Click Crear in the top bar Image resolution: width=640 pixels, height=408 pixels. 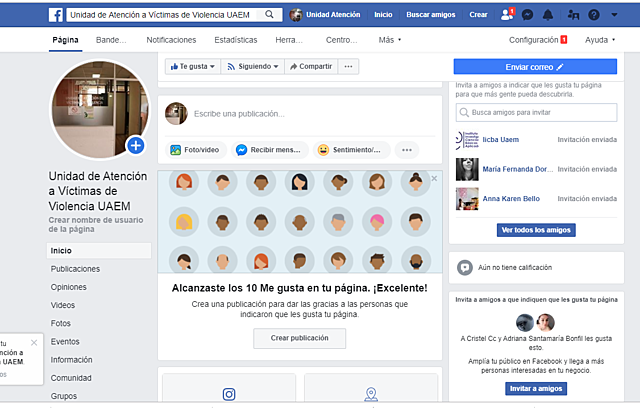tap(478, 15)
